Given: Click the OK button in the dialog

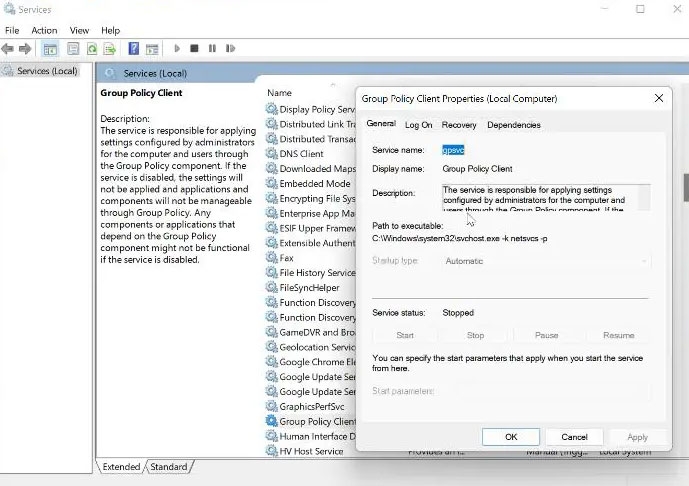Looking at the screenshot, I should click(511, 437).
